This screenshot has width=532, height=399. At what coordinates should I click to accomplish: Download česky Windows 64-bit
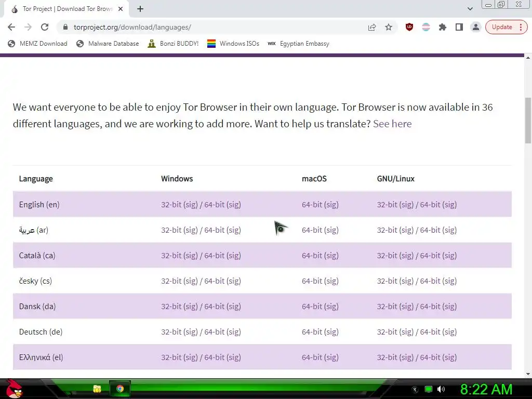pyautogui.click(x=215, y=281)
